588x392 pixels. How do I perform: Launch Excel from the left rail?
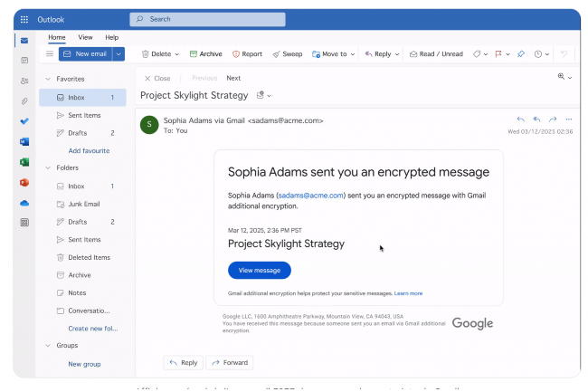pyautogui.click(x=24, y=162)
